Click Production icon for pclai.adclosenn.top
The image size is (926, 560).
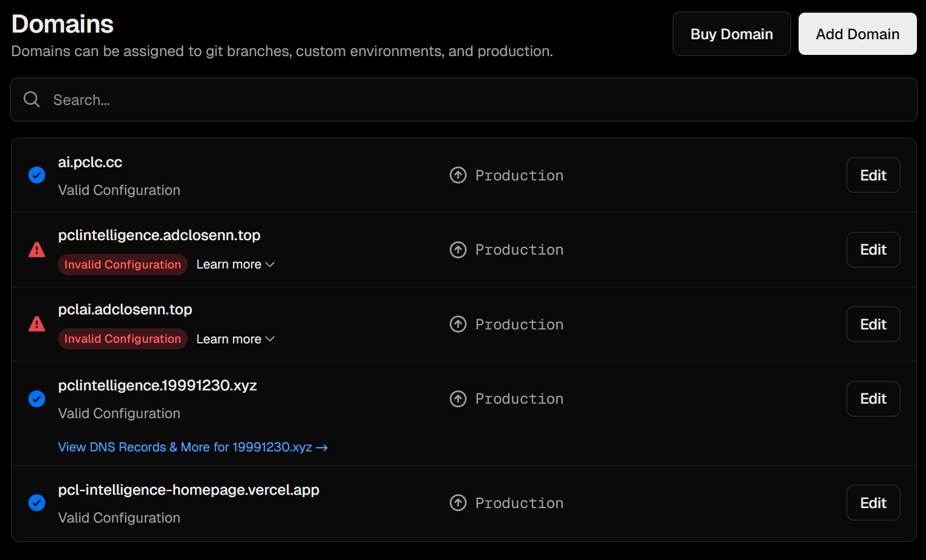click(458, 324)
